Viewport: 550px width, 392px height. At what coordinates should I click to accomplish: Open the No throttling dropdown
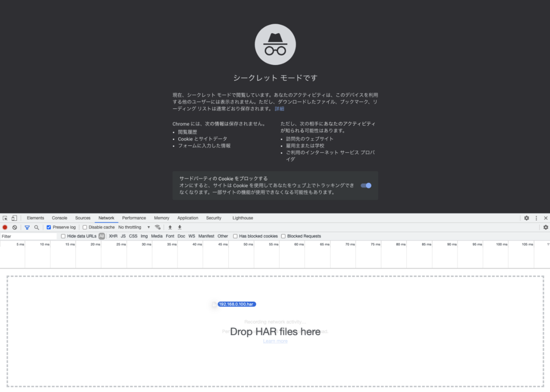[x=134, y=227]
